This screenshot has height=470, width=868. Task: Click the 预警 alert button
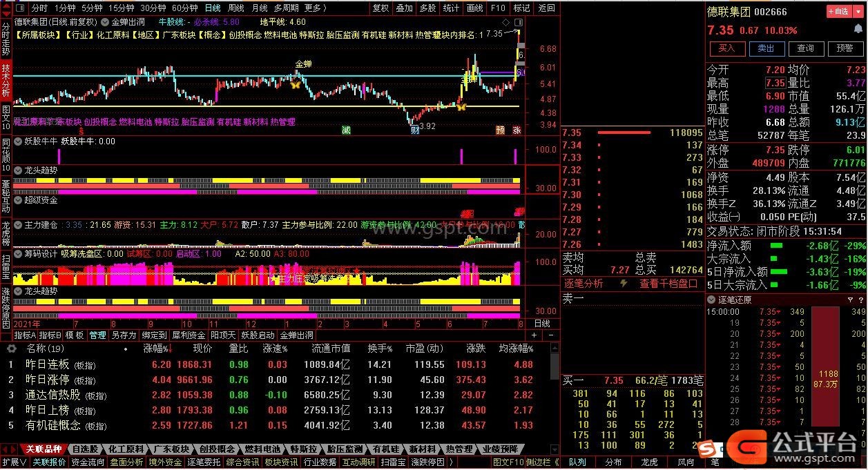click(845, 48)
